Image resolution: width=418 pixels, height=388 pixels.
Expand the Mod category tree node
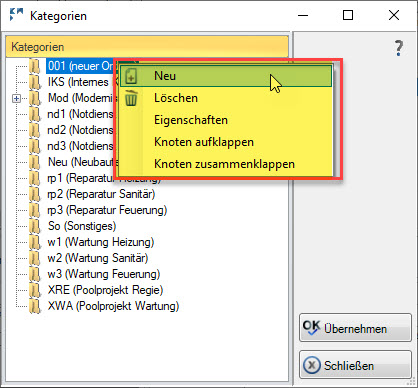coord(16,98)
